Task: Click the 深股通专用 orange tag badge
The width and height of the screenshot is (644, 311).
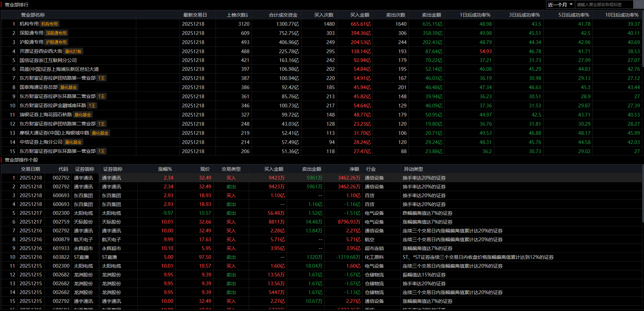Action: click(x=56, y=33)
